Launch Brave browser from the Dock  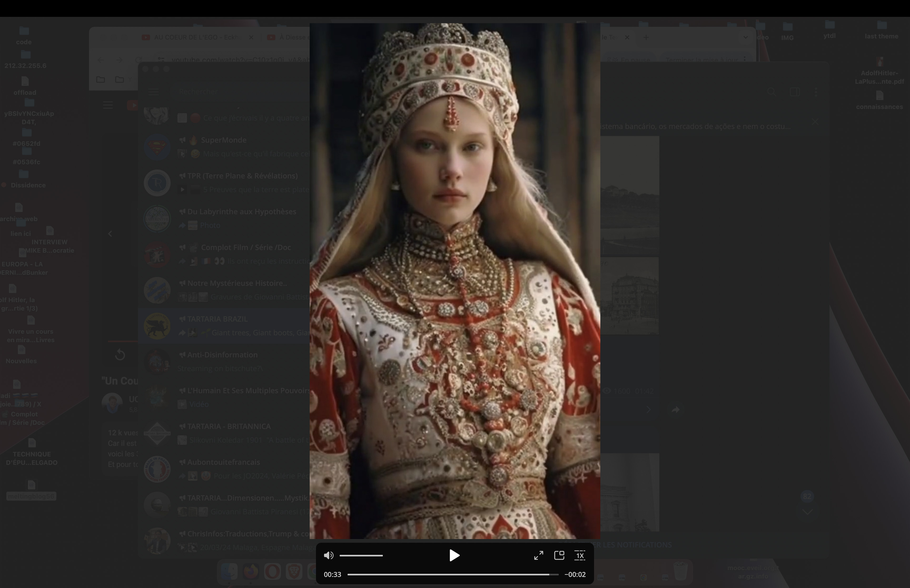tap(294, 572)
